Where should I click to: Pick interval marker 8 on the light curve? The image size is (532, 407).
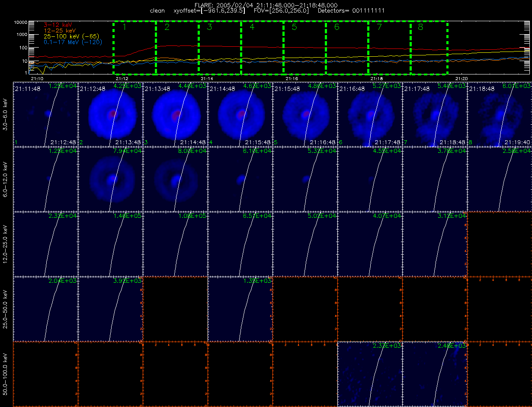click(421, 27)
